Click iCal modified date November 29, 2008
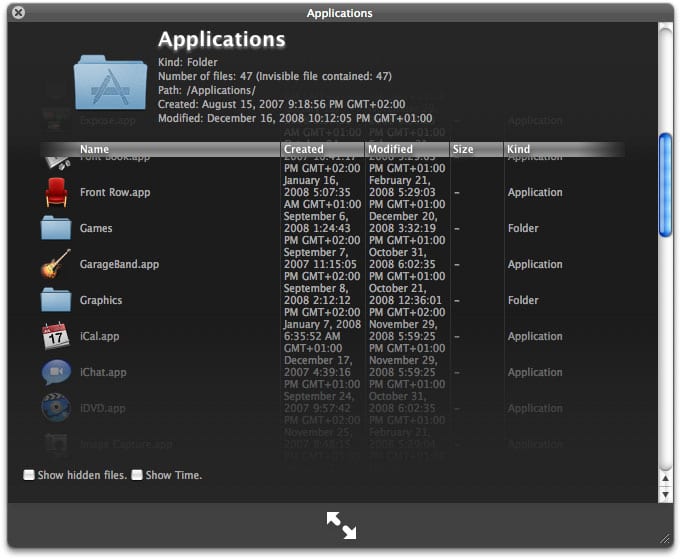 [407, 336]
